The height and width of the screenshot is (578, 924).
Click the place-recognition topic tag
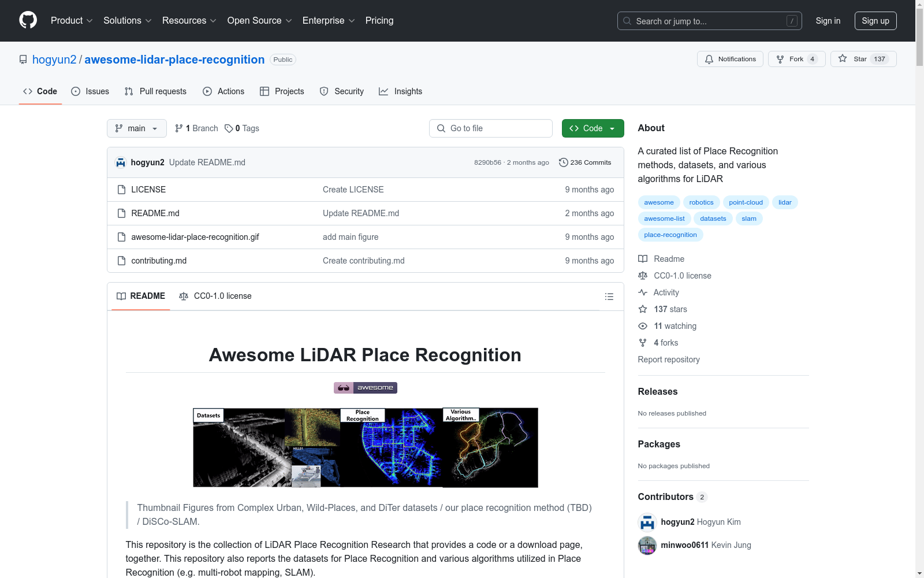click(x=670, y=235)
